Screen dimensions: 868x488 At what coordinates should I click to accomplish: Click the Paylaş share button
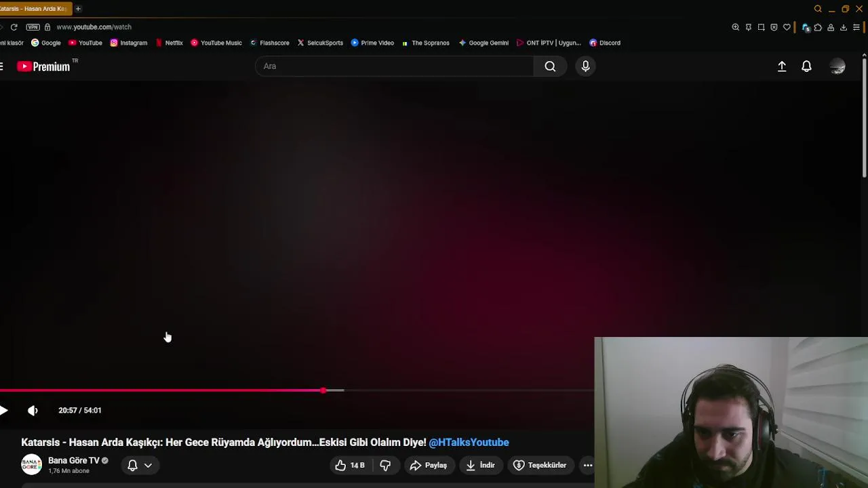point(429,465)
